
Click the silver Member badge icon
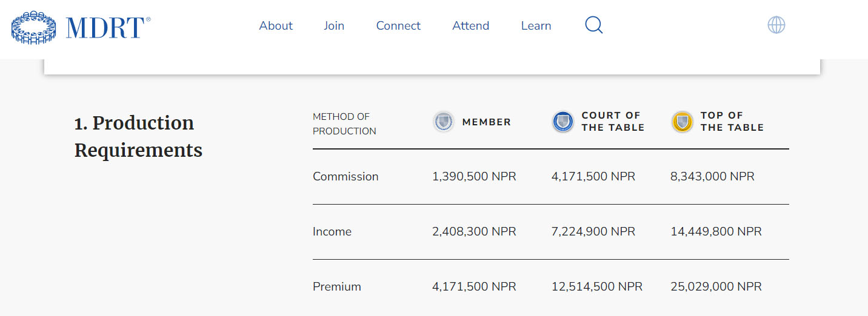(444, 122)
